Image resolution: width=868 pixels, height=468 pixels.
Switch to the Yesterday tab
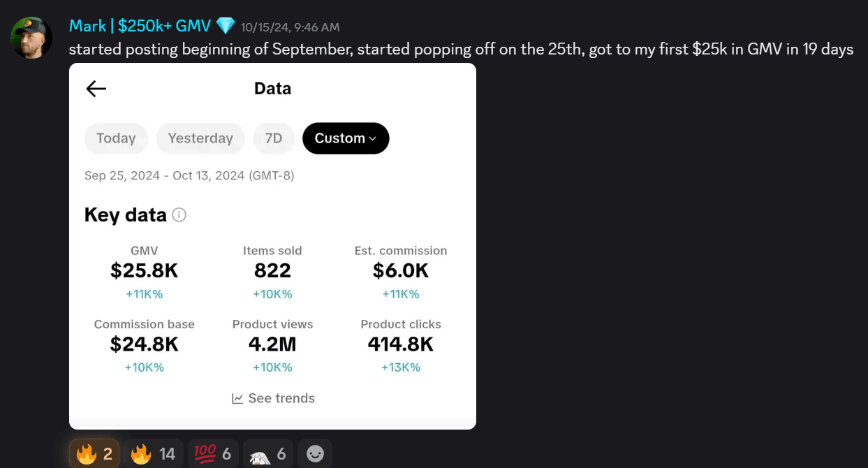point(200,138)
